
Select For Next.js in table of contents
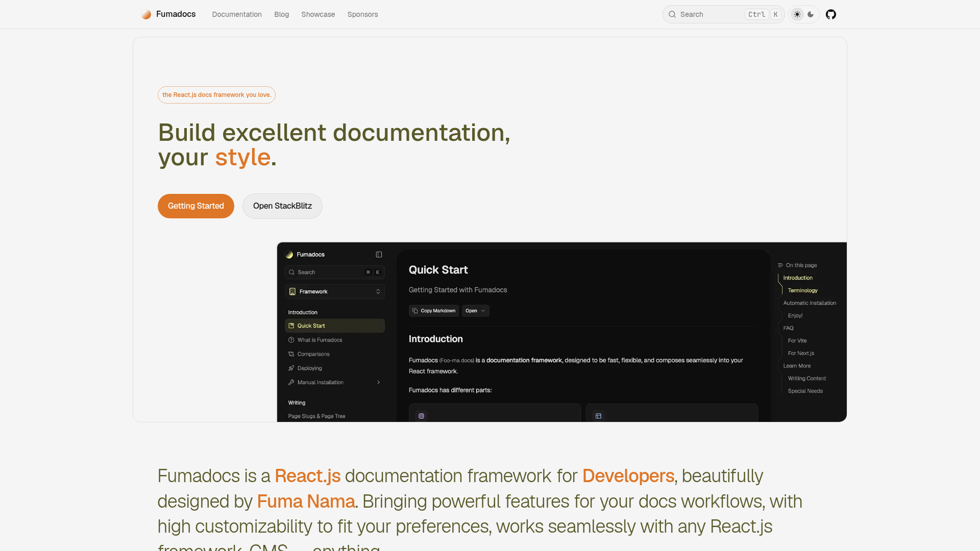tap(801, 354)
